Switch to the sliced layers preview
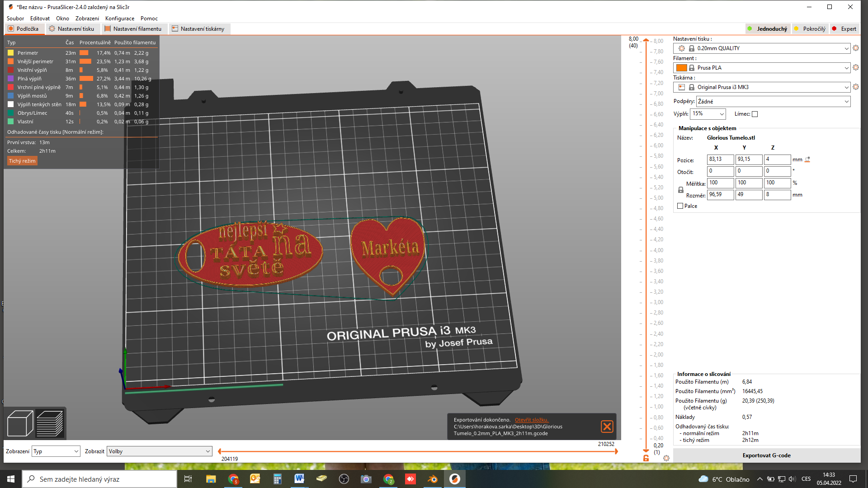 point(50,423)
